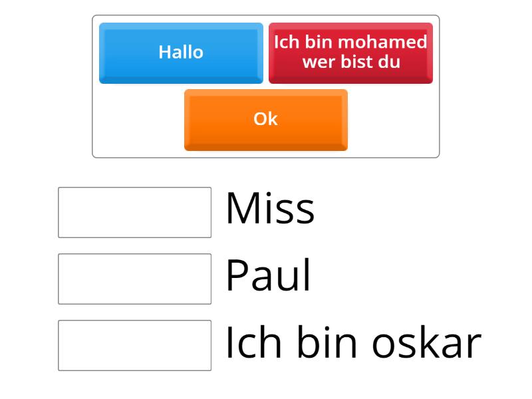Click the middle blank answer box
Viewport: 532px width, 399px height.
coord(134,277)
